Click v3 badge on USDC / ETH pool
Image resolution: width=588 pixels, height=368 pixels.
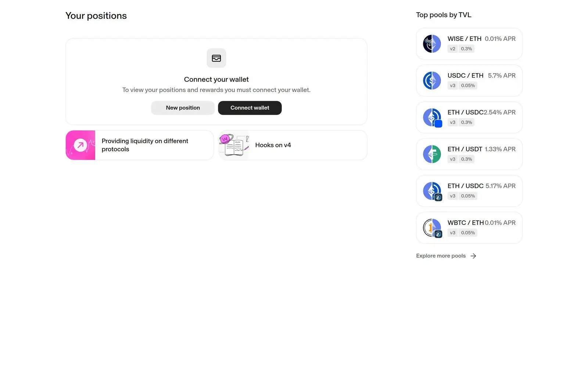(452, 85)
